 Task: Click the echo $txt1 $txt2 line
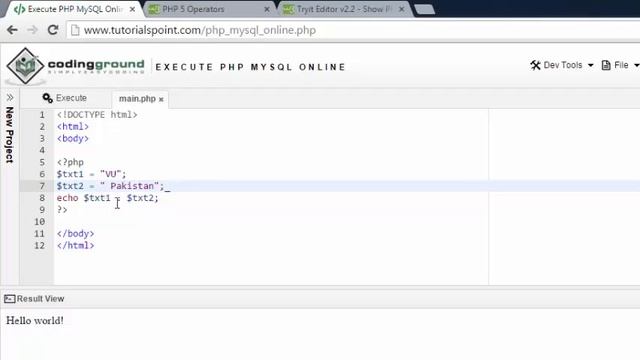(108, 198)
